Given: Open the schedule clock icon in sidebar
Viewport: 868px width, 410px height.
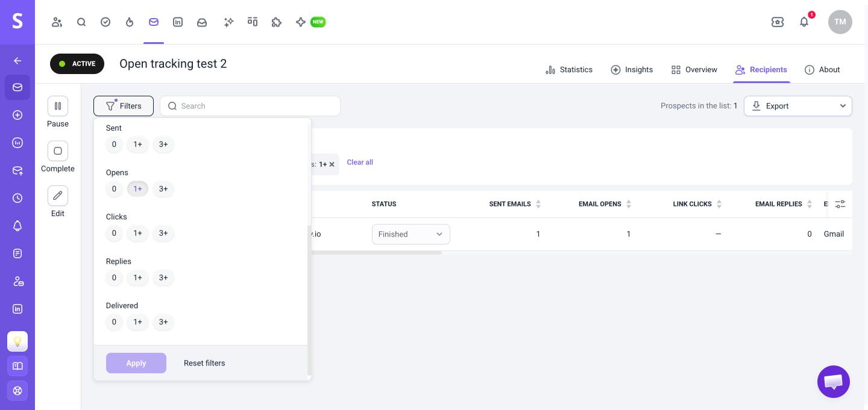Looking at the screenshot, I should click(17, 198).
